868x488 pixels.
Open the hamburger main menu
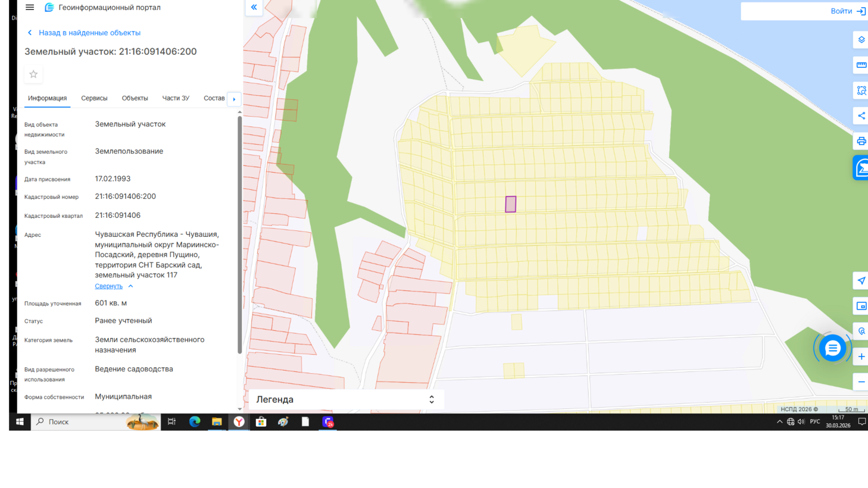point(30,8)
